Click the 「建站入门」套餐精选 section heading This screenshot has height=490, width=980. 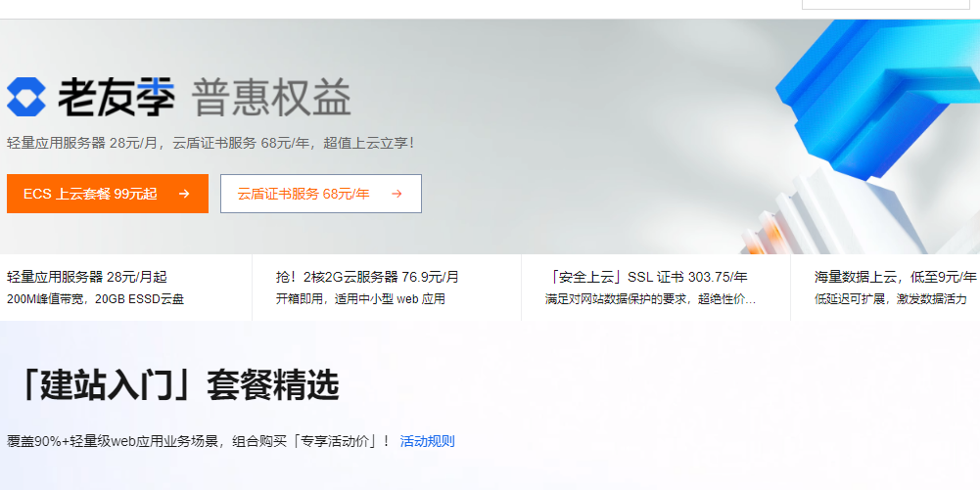point(176,385)
